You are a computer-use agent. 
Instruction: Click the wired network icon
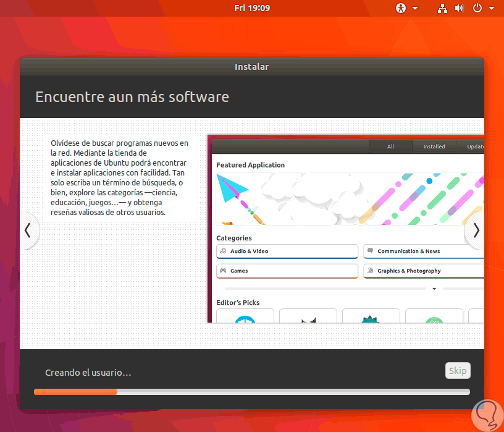click(x=442, y=9)
